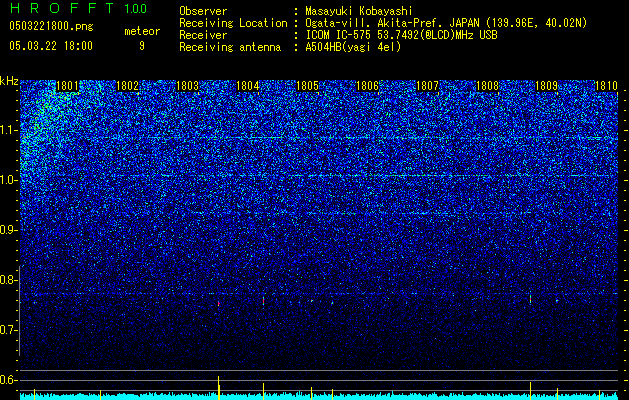Click the 1810 time label
The width and height of the screenshot is (629, 400).
[x=606, y=86]
